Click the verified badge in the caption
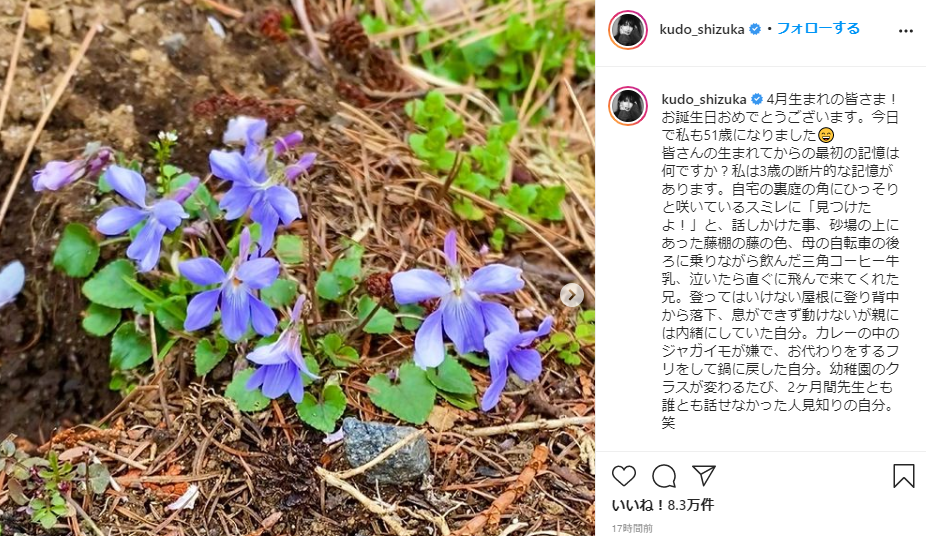This screenshot has width=926, height=536. [757, 99]
